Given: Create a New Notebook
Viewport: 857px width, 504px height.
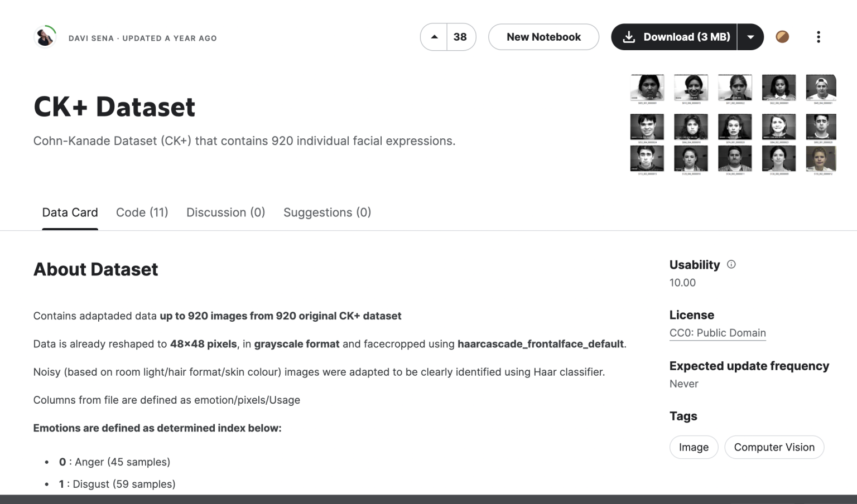Looking at the screenshot, I should (x=543, y=37).
